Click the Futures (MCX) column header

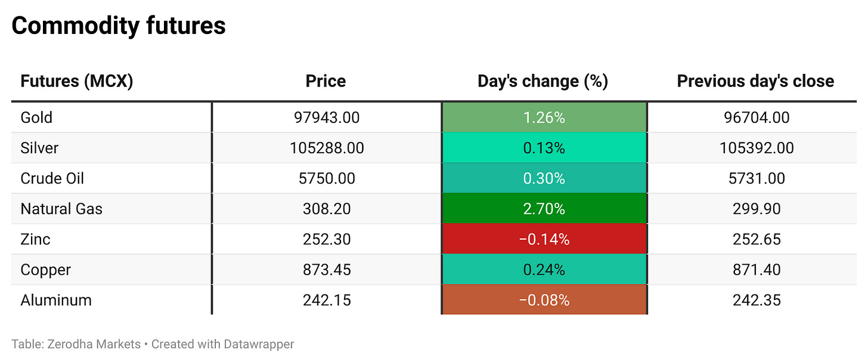pyautogui.click(x=76, y=81)
